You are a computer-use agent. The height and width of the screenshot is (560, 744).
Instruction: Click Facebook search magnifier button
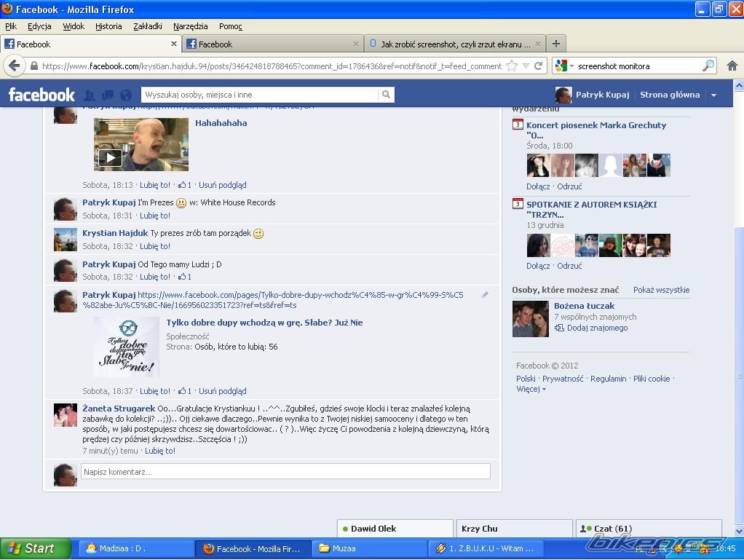[387, 95]
